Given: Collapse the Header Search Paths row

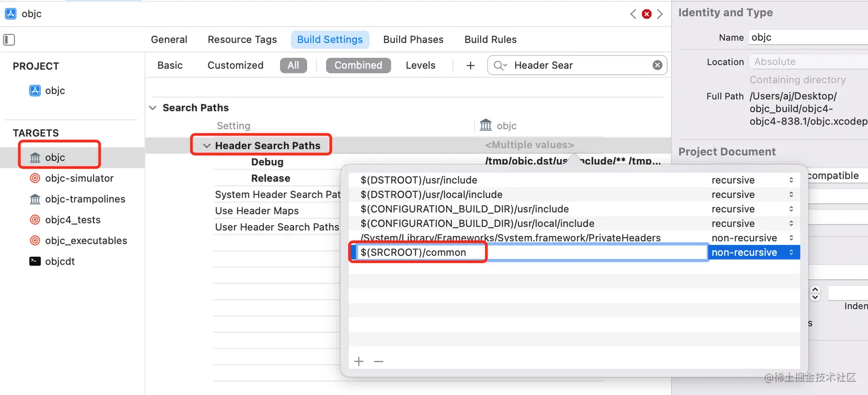Looking at the screenshot, I should pos(207,146).
